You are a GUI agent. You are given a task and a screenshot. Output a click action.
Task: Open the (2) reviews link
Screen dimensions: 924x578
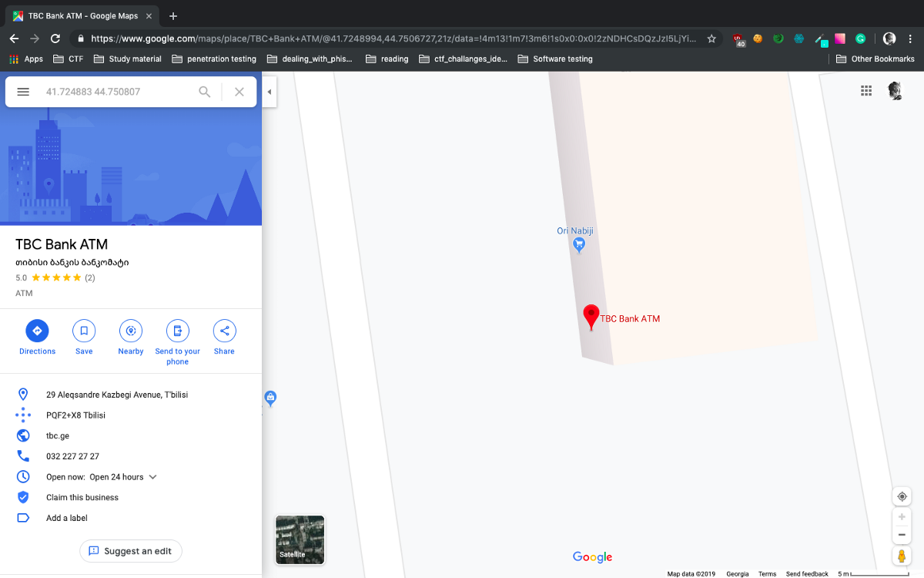[x=89, y=277]
